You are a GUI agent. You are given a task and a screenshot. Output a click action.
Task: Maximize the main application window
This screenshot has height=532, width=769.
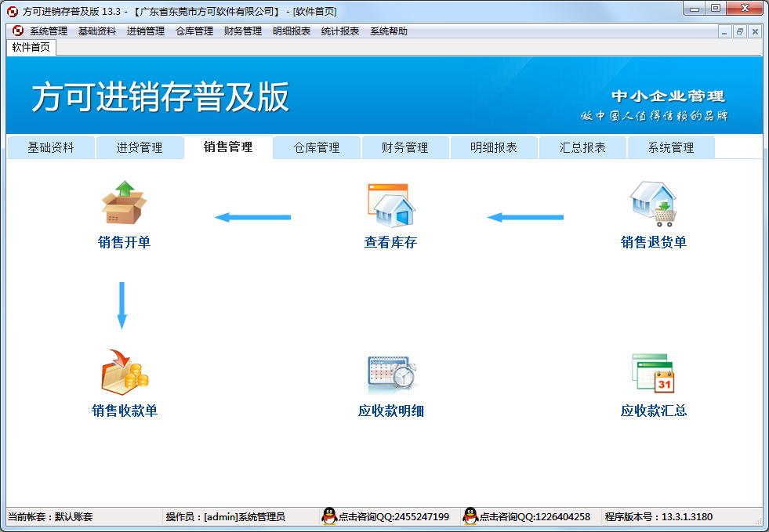pyautogui.click(x=716, y=9)
